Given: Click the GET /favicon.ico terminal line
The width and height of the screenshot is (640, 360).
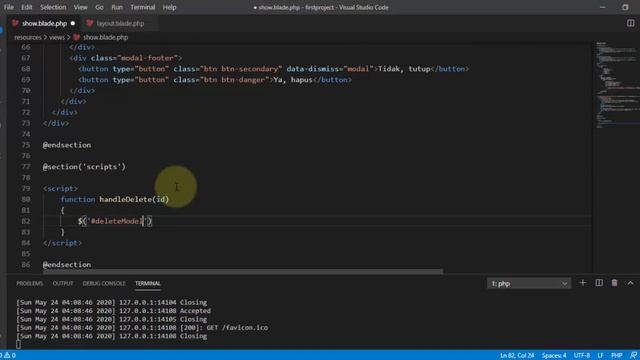Looking at the screenshot, I should tap(142, 327).
